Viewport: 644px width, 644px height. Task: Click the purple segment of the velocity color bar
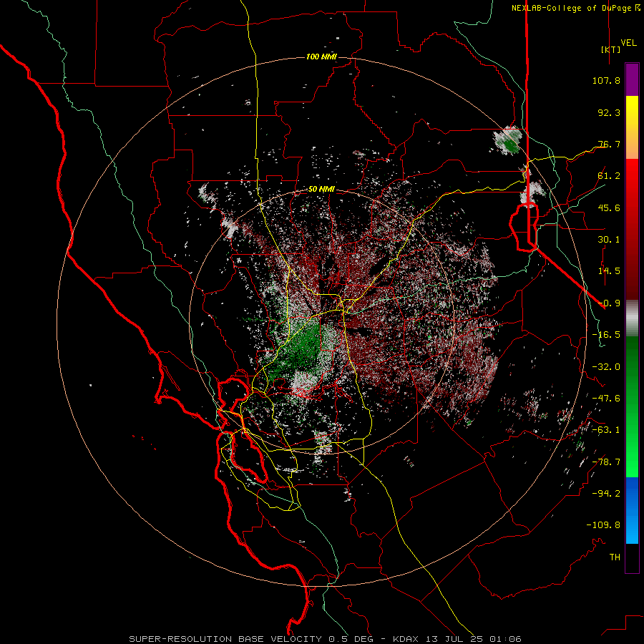632,80
